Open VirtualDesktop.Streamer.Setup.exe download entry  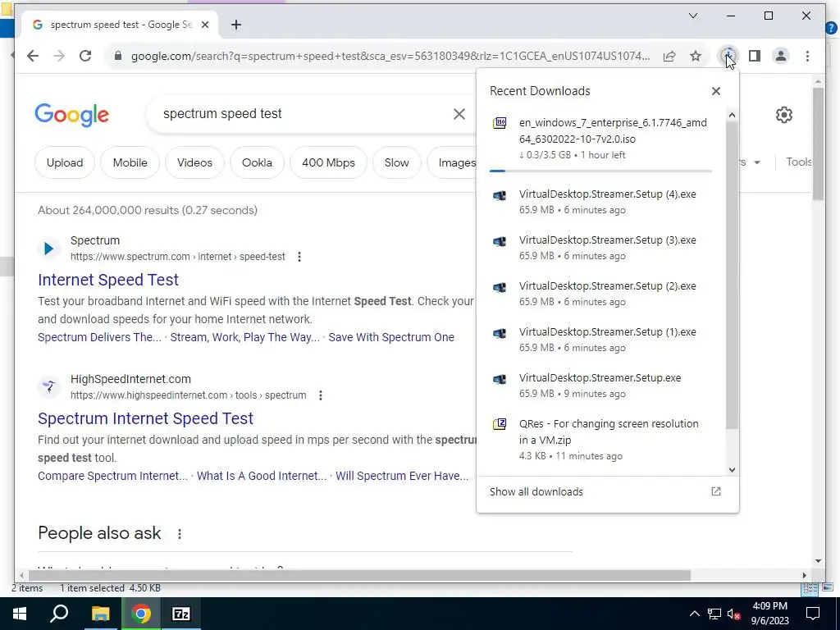[601, 386]
